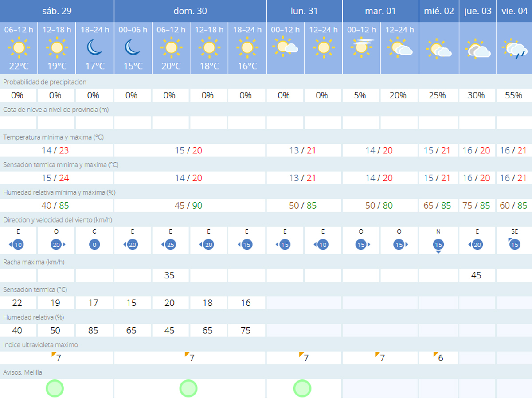This screenshot has height=399, width=532.
Task: Click the 75 / 85 humidity cell
Action: [x=477, y=206]
